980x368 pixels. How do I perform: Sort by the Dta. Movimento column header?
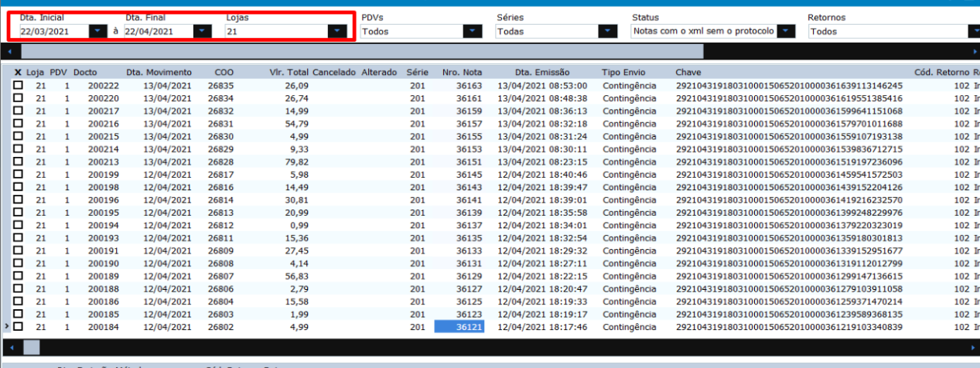tap(159, 72)
